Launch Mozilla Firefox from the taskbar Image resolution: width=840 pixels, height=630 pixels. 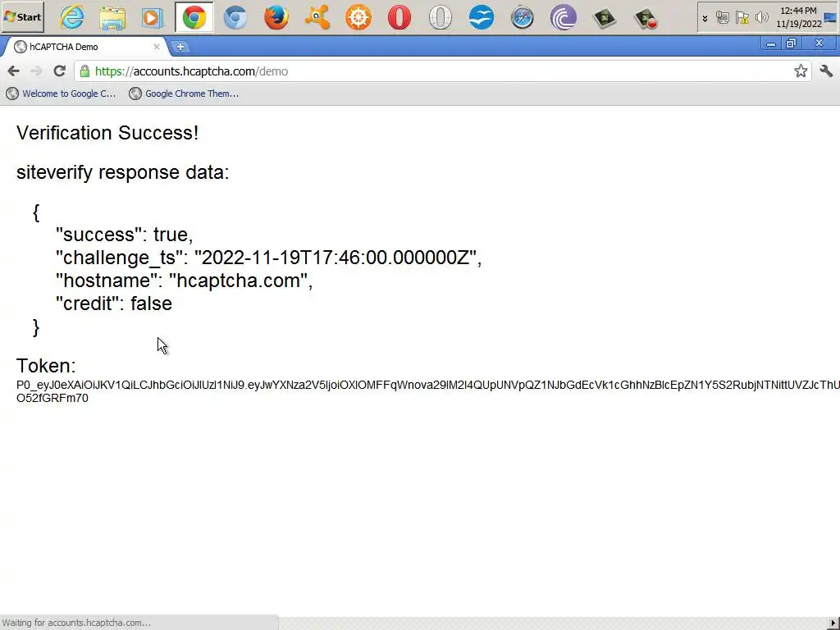click(276, 18)
